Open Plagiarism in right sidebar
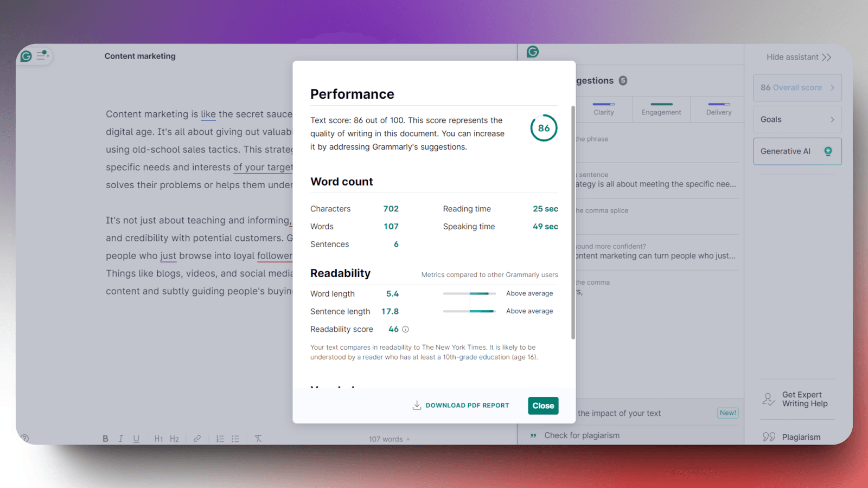The height and width of the screenshot is (488, 868). pos(792,437)
